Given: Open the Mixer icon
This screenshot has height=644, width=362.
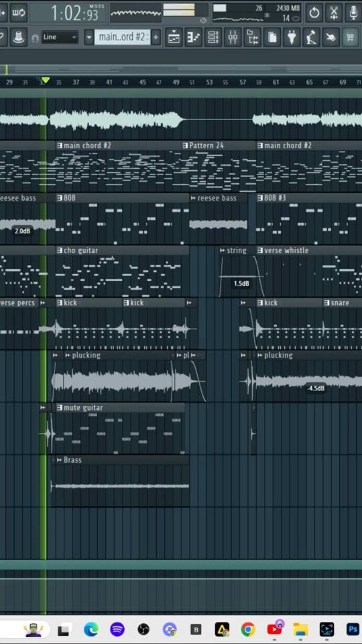Looking at the screenshot, I should coord(233,38).
